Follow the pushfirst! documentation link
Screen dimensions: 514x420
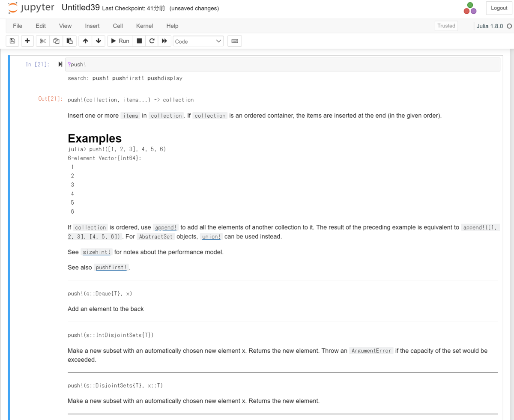111,268
